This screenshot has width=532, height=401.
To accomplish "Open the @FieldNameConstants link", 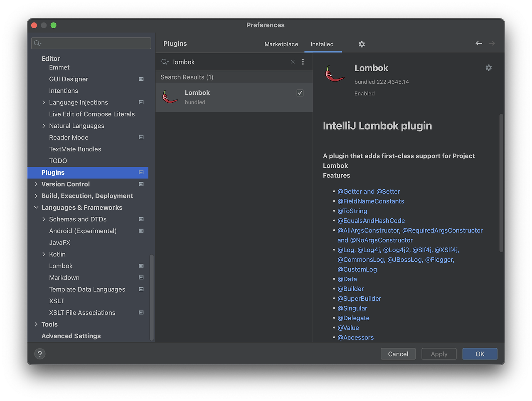I will click(x=371, y=201).
